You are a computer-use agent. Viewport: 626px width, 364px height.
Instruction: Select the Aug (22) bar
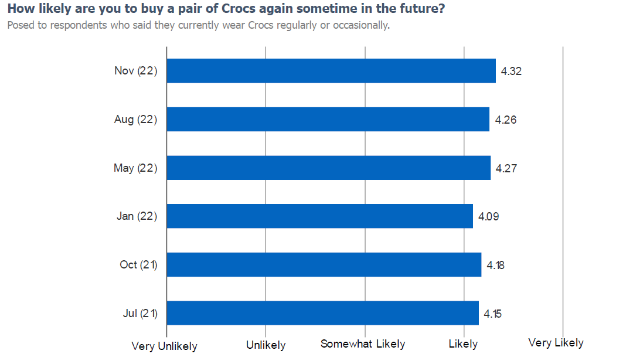click(328, 120)
